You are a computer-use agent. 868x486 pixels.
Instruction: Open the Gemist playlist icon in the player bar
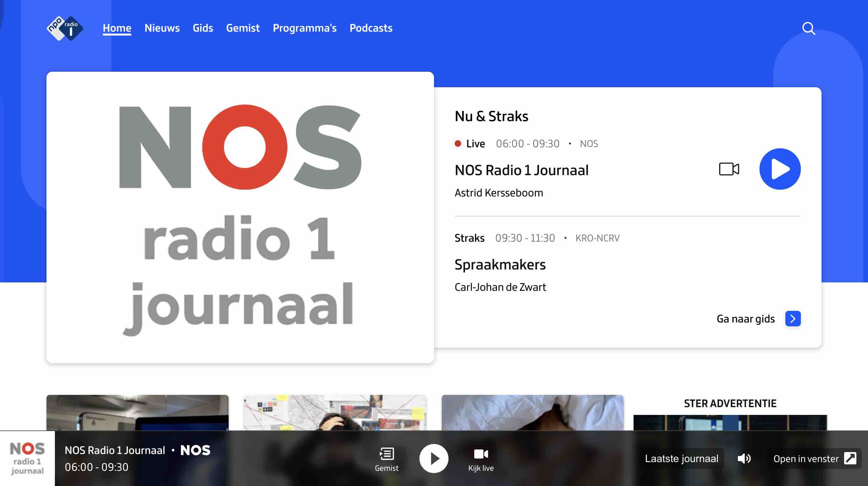(x=387, y=454)
